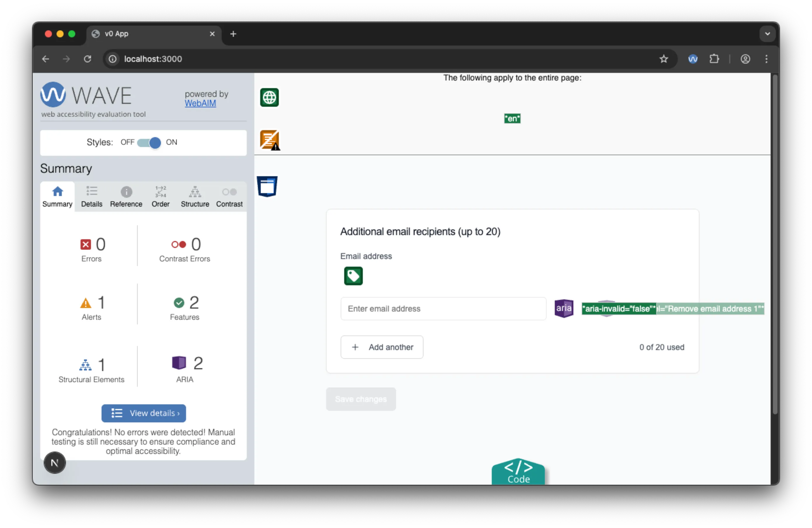Switch to the Details tab
This screenshot has width=812, height=528.
point(91,197)
